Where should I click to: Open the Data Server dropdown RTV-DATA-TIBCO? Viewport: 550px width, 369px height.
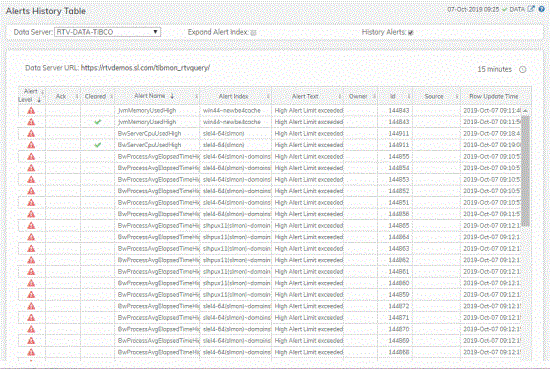107,32
